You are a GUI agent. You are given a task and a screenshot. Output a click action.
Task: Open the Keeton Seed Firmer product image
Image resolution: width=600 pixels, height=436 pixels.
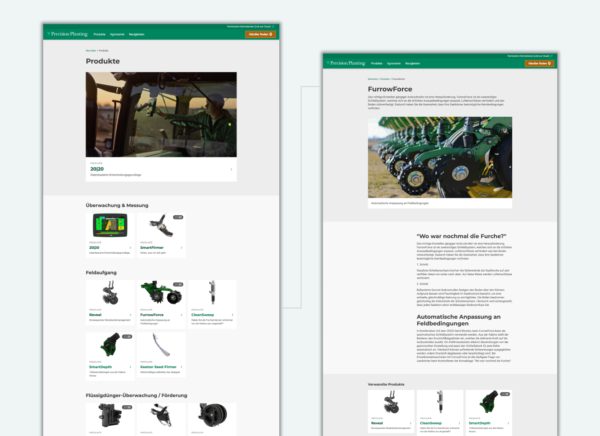161,345
